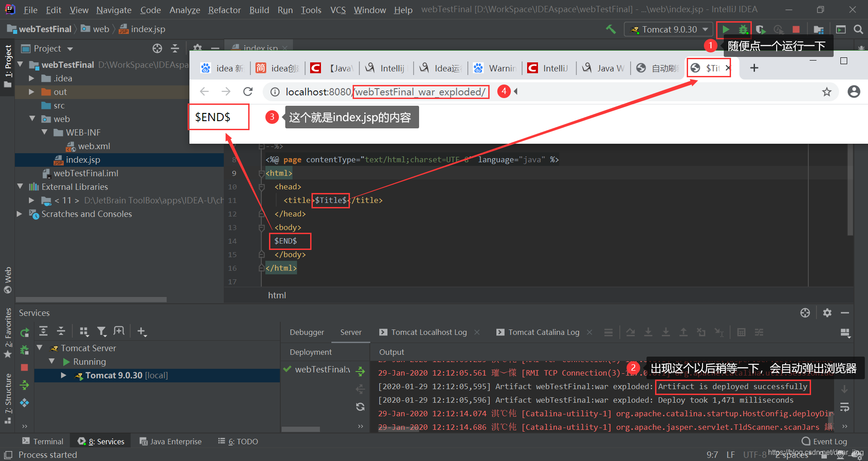Click soft-wrap icon beside Output log
Viewport: 868px width, 461px height.
point(844,407)
